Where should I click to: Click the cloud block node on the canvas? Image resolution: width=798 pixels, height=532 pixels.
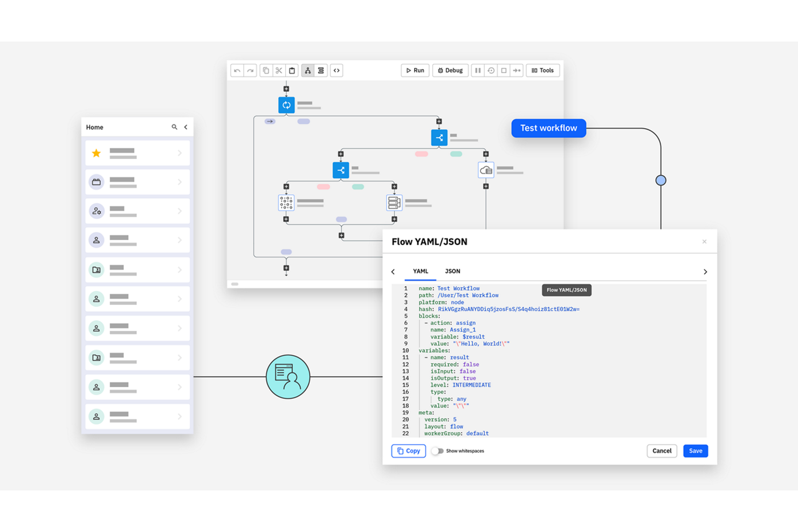click(485, 170)
